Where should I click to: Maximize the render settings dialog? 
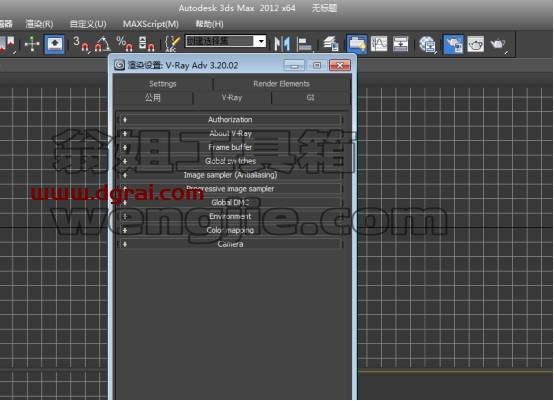317,65
